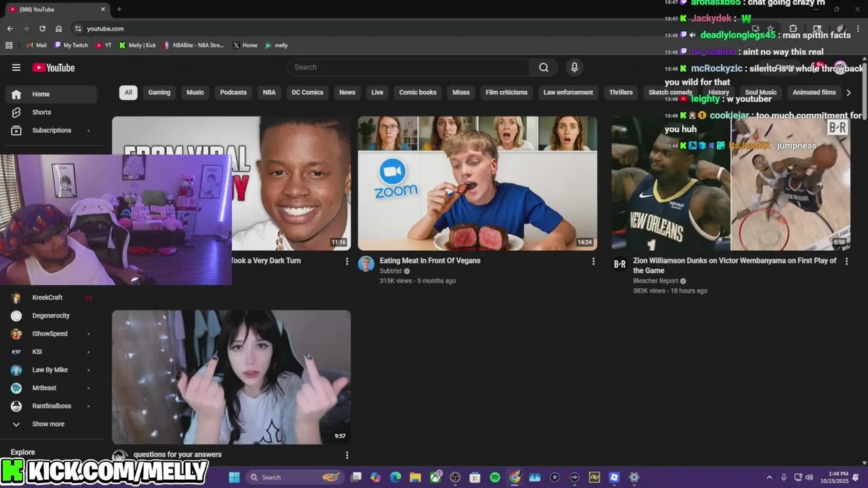The height and width of the screenshot is (488, 868).
Task: Open Spotify from the taskbar
Action: [495, 477]
